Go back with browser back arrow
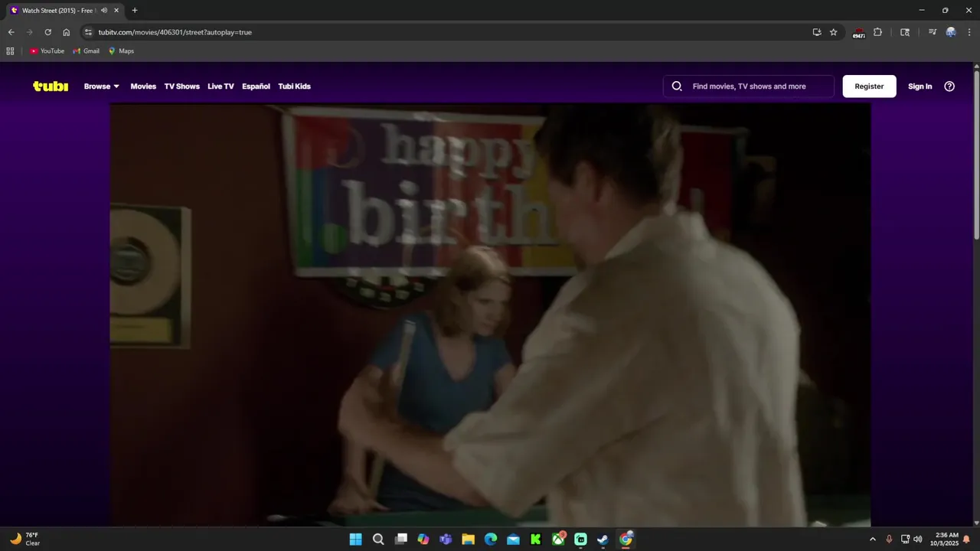Screen dimensions: 980x551 click(x=11, y=32)
